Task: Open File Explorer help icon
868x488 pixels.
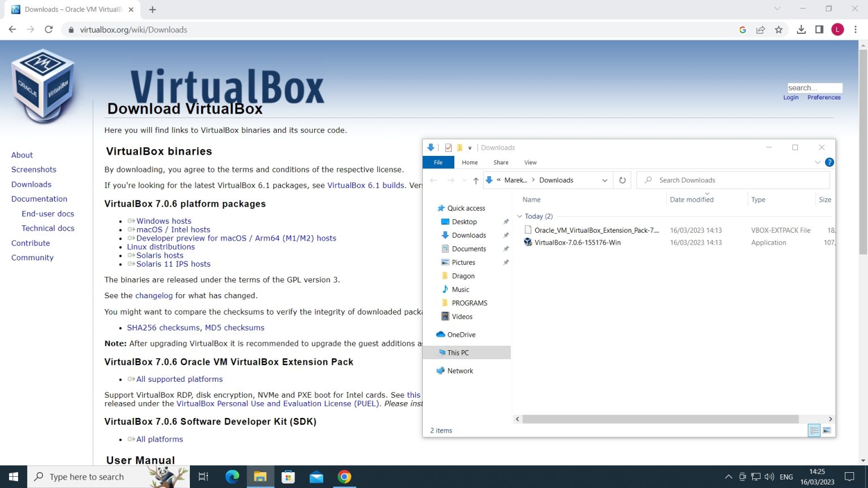Action: [829, 163]
